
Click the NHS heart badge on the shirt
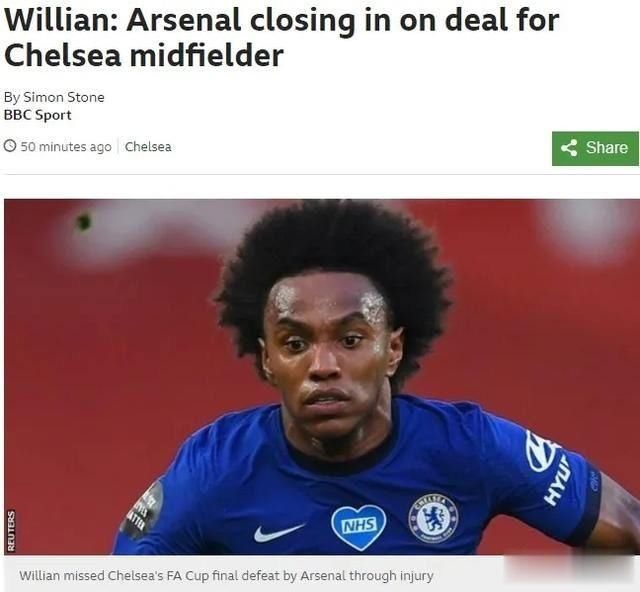[359, 527]
